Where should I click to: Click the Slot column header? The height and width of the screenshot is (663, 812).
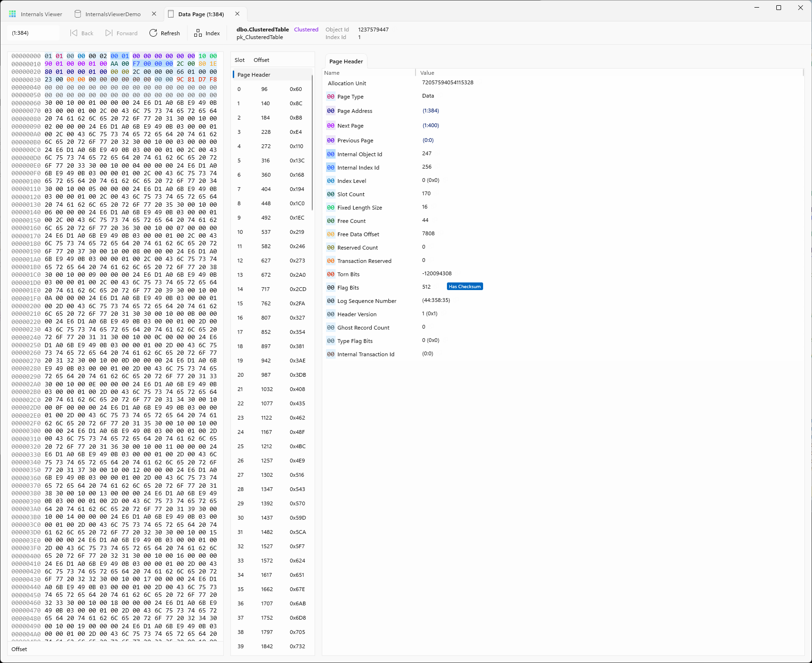point(239,60)
